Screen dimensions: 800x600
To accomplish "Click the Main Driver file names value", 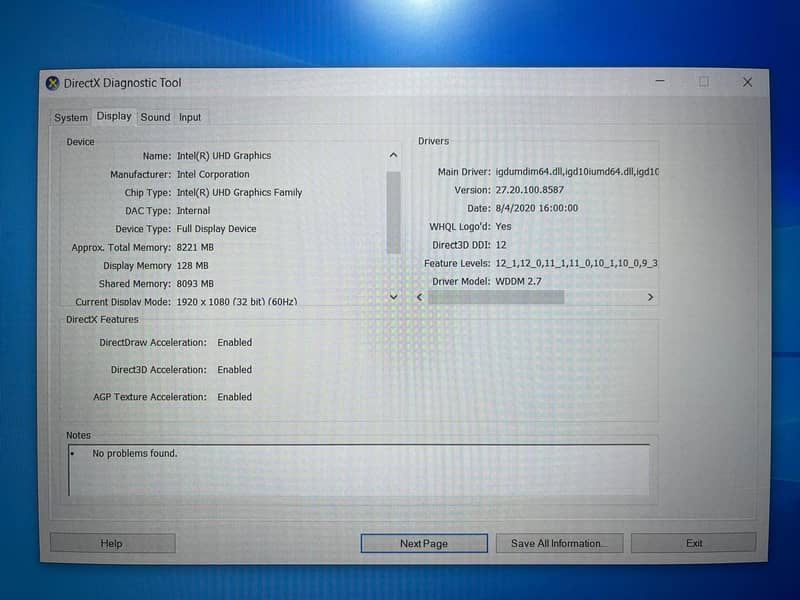I will [x=577, y=172].
